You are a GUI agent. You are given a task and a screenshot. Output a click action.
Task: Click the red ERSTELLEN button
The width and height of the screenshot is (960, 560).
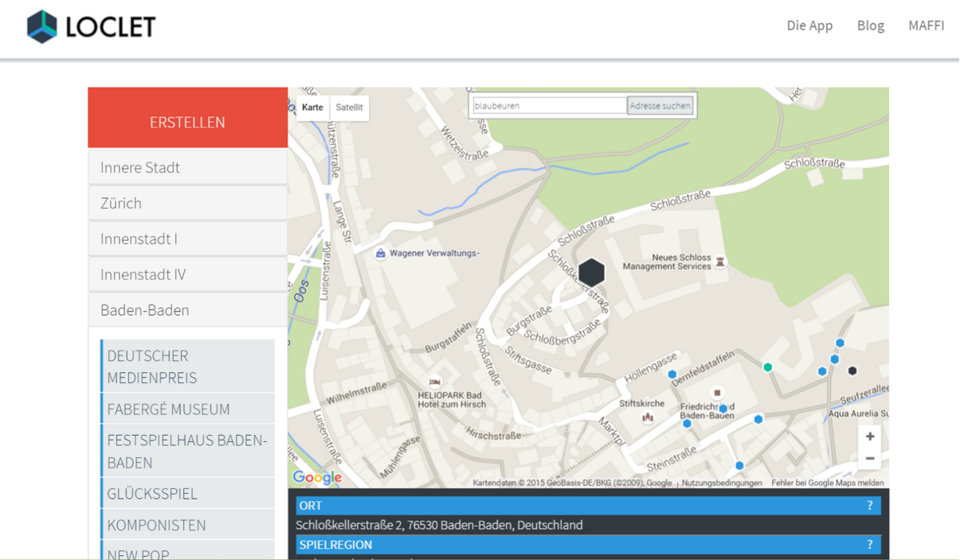coord(187,118)
